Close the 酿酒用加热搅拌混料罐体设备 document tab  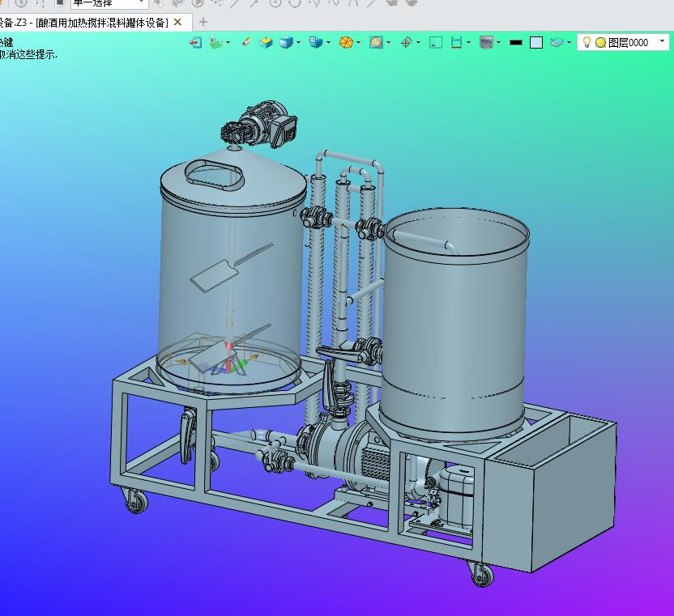point(178,22)
